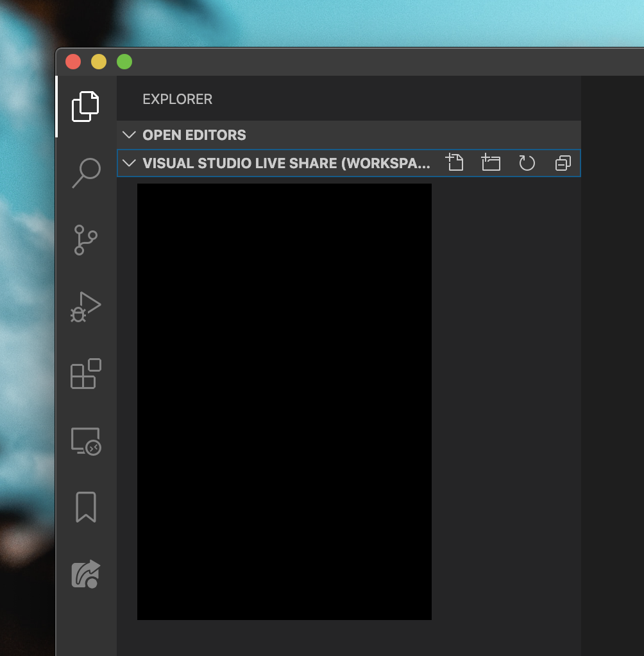This screenshot has width=644, height=656.
Task: Click the OPEN EDITORS section header
Action: pyautogui.click(x=194, y=135)
